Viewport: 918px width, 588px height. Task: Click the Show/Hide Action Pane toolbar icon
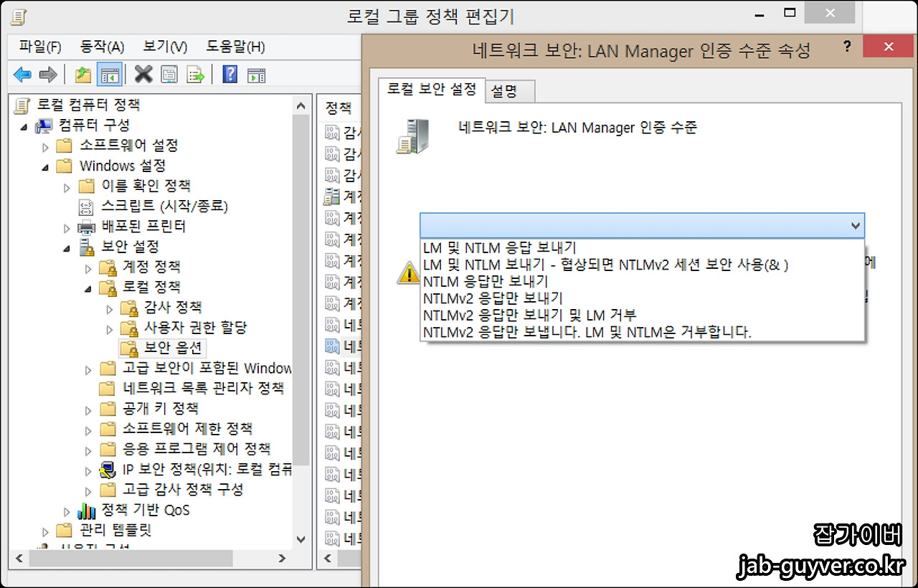click(255, 74)
